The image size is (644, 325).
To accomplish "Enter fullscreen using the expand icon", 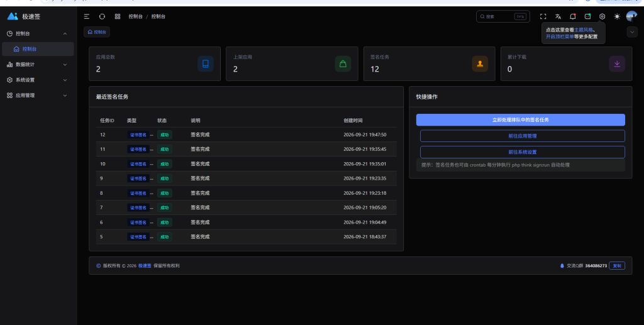I will coord(543,16).
